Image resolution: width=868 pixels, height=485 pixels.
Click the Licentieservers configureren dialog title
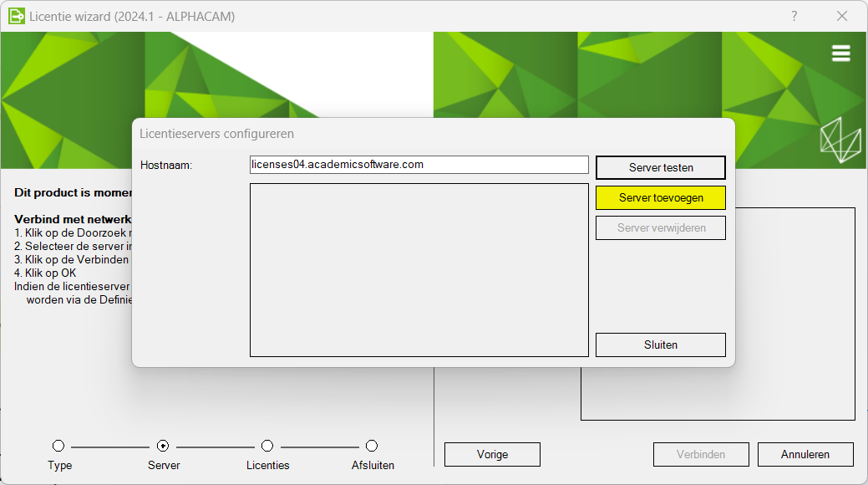(x=216, y=134)
